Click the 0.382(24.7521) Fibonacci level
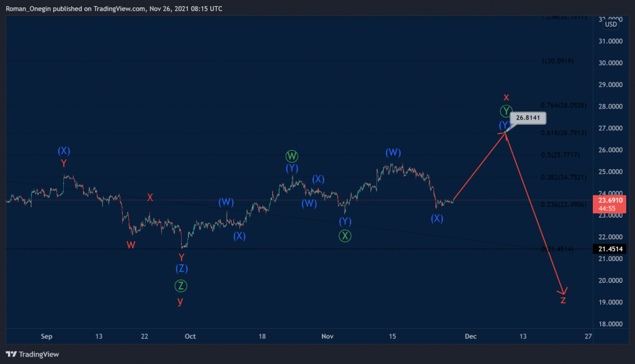This screenshot has width=635, height=364. coord(563,177)
